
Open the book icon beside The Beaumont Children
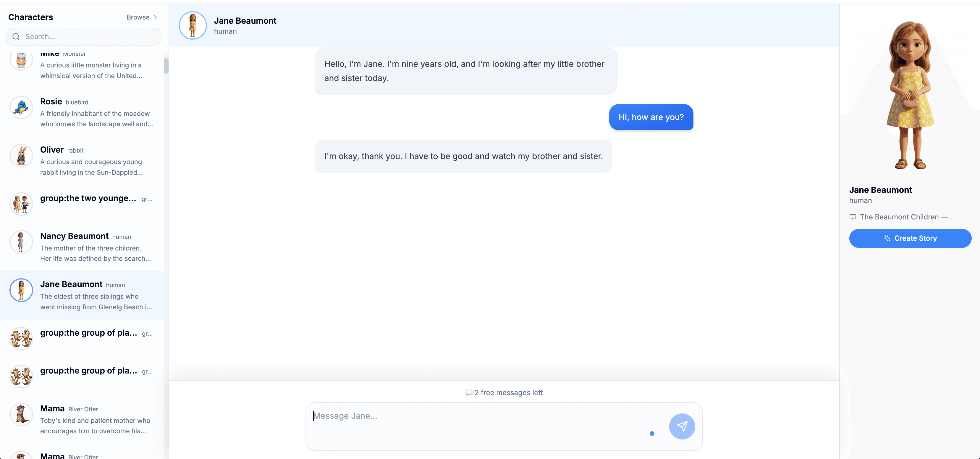click(x=853, y=217)
